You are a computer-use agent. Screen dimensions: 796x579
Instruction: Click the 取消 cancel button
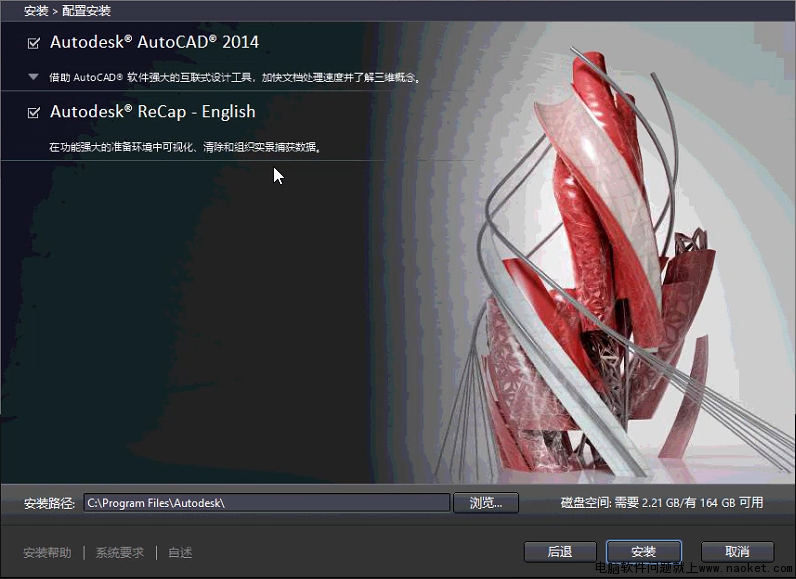737,552
